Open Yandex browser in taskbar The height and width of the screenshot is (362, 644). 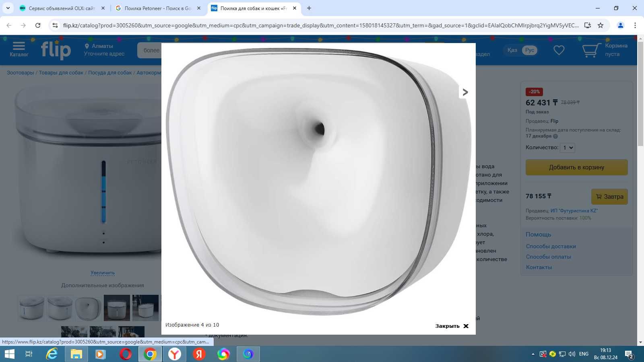[x=174, y=354]
